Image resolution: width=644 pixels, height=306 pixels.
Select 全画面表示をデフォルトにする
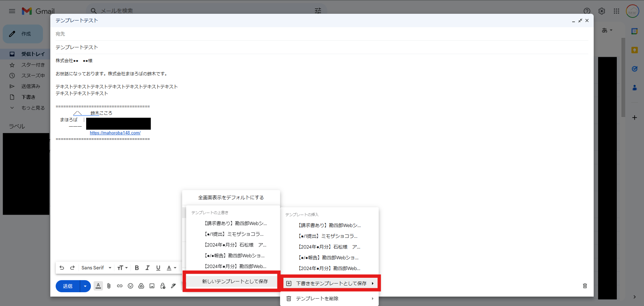tap(231, 198)
